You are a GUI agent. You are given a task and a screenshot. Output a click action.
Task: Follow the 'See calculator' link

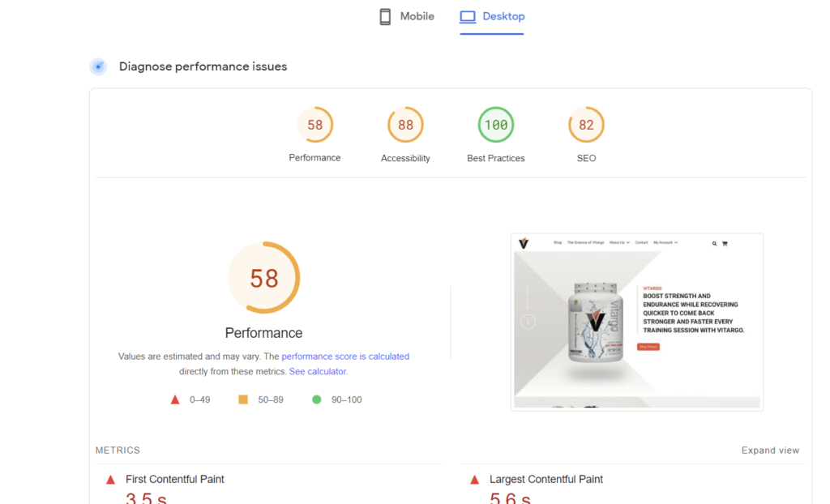pos(318,372)
